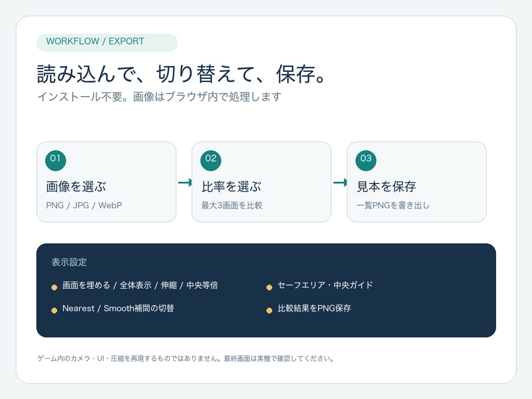The height and width of the screenshot is (399, 532).
Task: Select the 画像を選ぶ step title
Action: click(x=76, y=187)
